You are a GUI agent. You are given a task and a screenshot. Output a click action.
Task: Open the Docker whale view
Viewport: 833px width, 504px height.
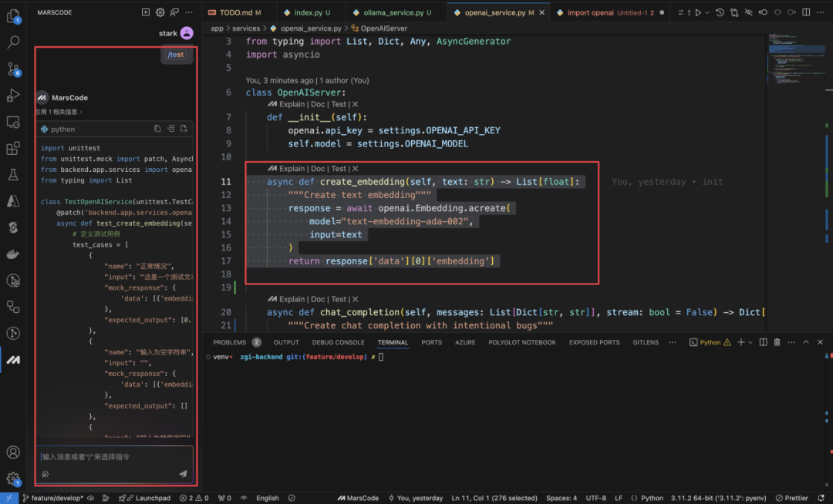13,254
